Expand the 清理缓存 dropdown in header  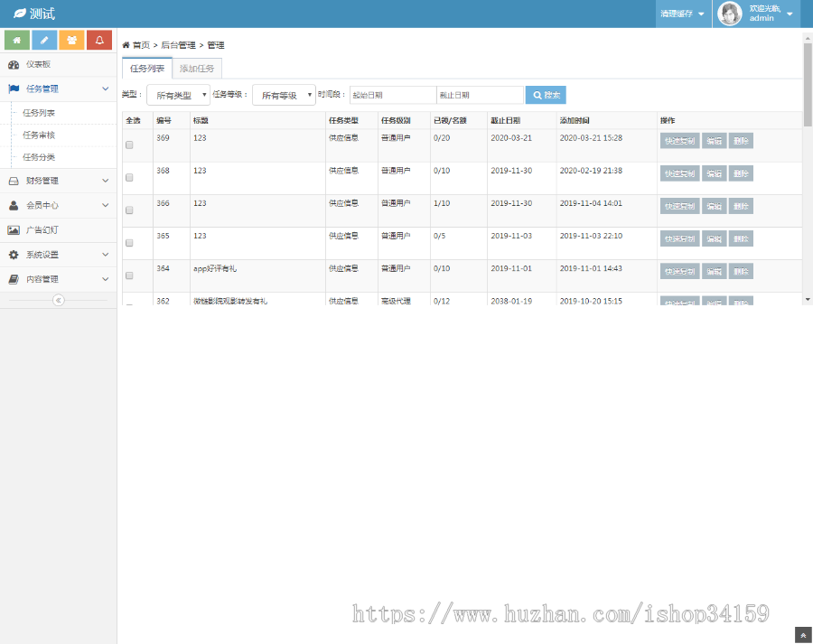tap(682, 14)
